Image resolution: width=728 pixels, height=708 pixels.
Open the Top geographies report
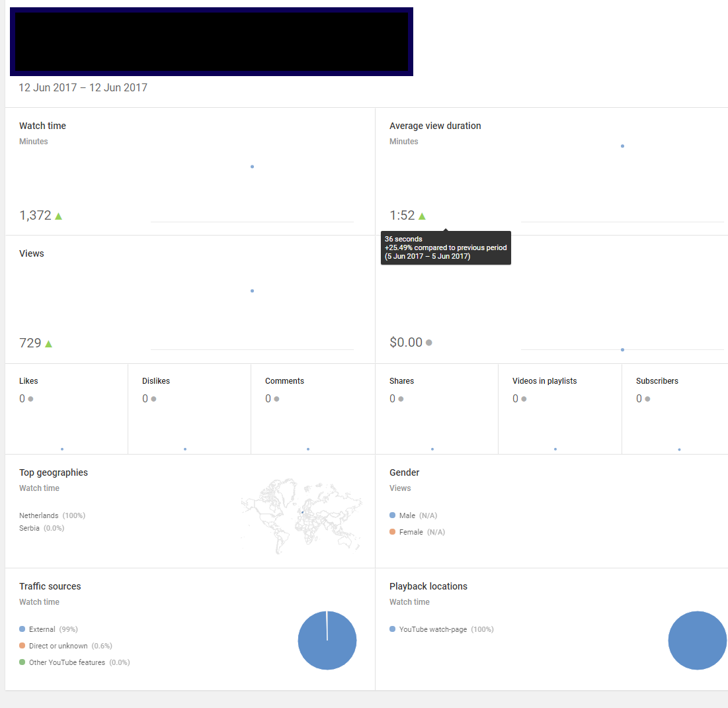coord(54,472)
